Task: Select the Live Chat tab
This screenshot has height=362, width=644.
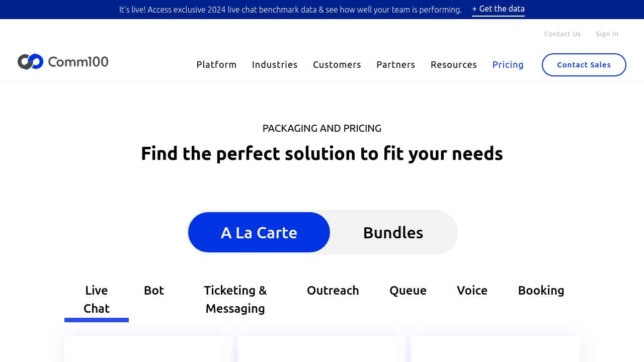Action: click(x=97, y=299)
